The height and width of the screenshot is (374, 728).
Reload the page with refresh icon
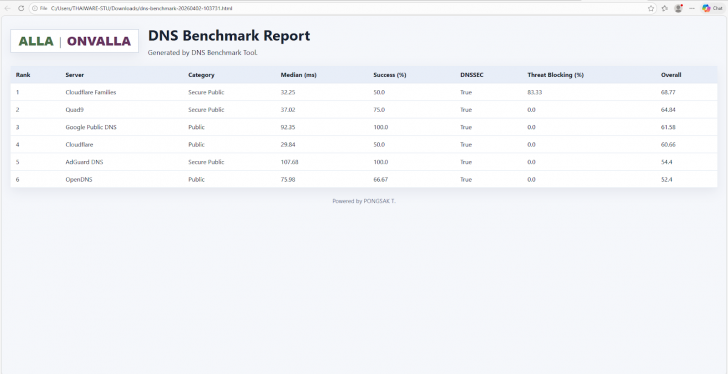21,8
